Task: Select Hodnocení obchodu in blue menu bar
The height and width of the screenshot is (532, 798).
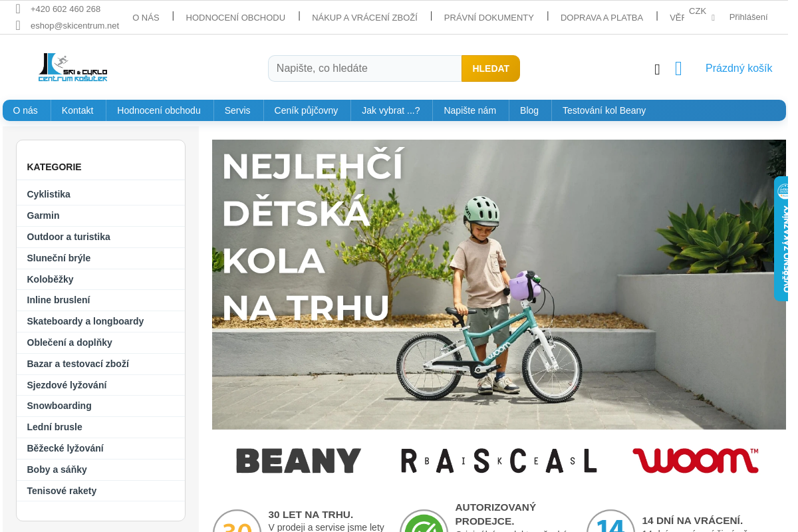Action: [x=159, y=110]
